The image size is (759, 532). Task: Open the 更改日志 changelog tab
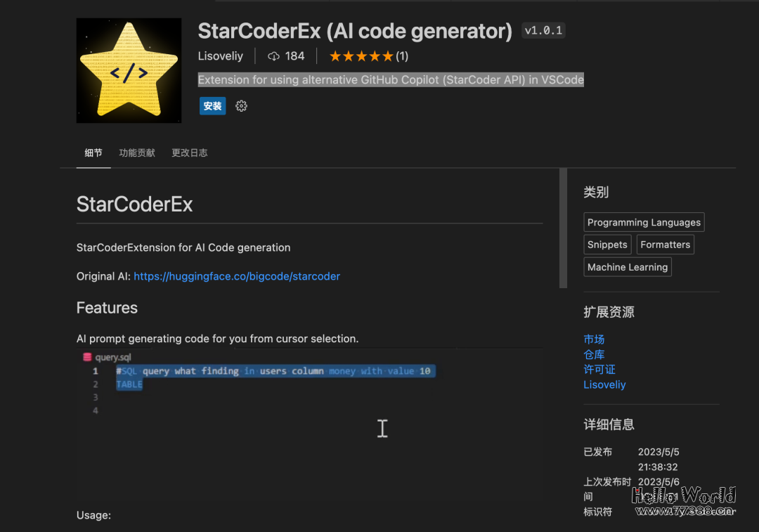(189, 153)
